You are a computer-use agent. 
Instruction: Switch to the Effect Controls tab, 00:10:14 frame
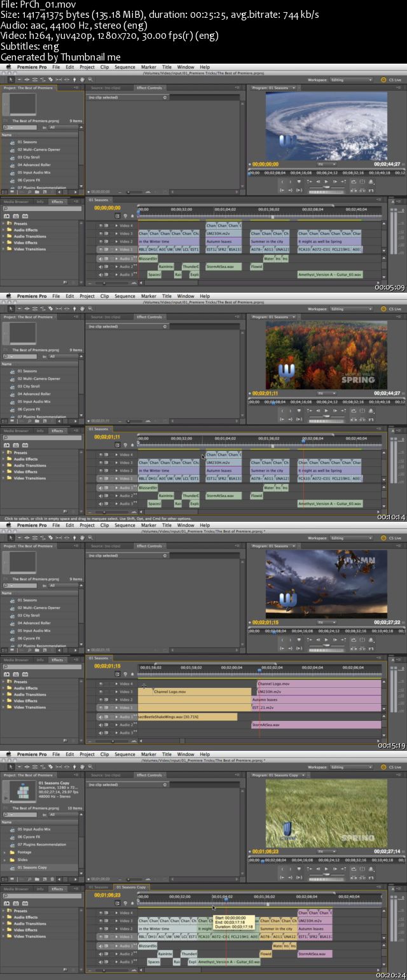click(x=149, y=317)
